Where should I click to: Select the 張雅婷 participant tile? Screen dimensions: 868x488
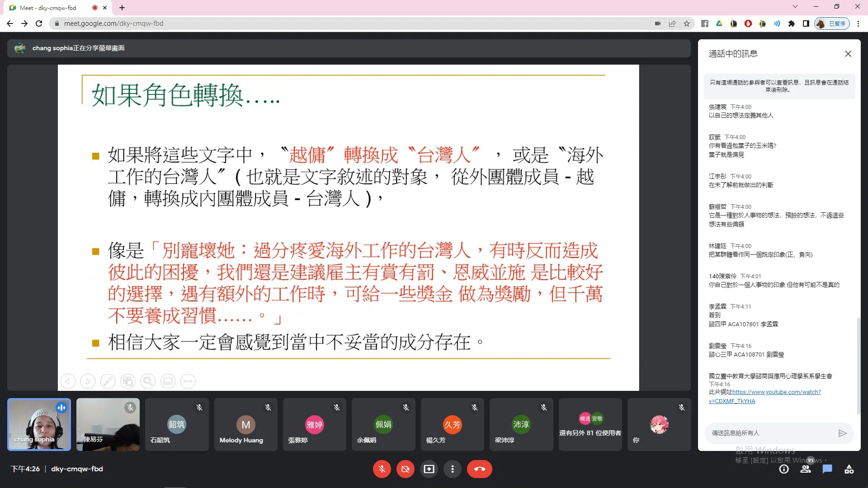click(x=315, y=424)
